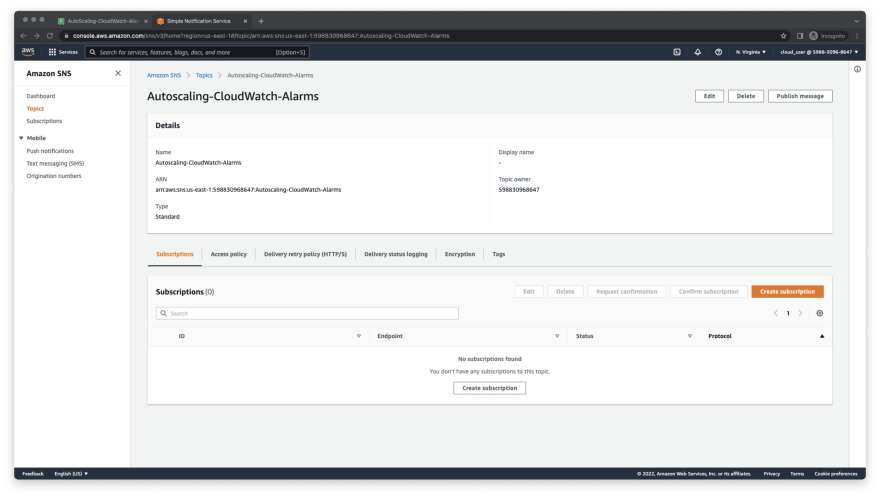This screenshot has height=497, width=880.
Task: Click the browser forward arrow
Action: pyautogui.click(x=36, y=36)
